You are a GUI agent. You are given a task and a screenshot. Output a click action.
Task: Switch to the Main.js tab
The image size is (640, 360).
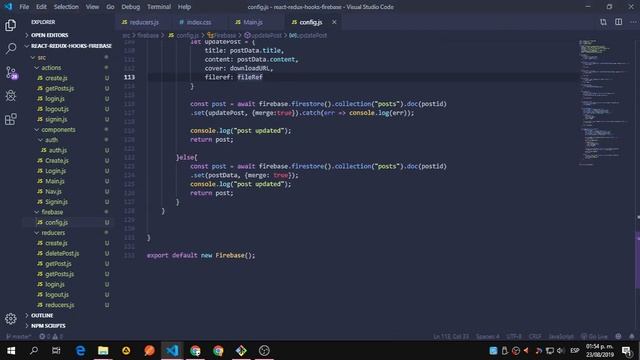pos(252,22)
